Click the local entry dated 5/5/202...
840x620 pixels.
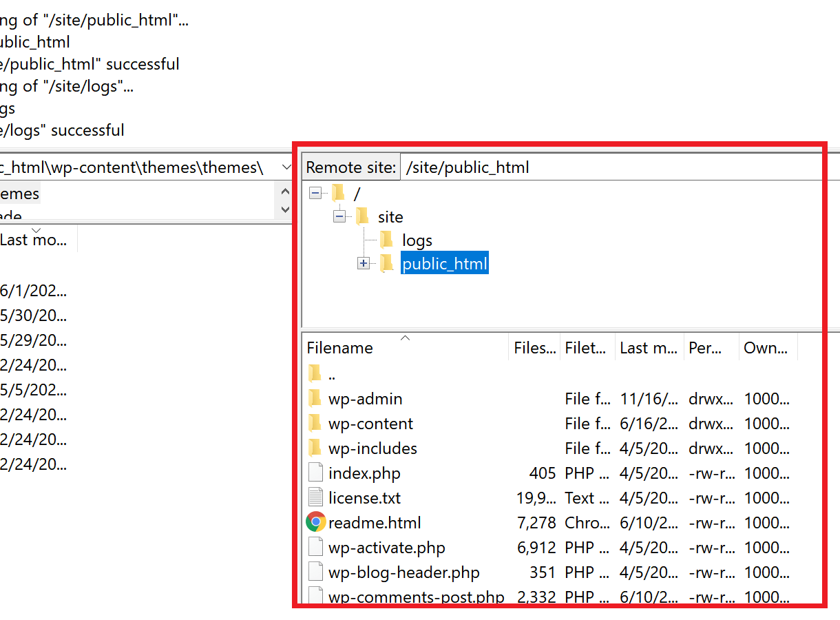34,390
